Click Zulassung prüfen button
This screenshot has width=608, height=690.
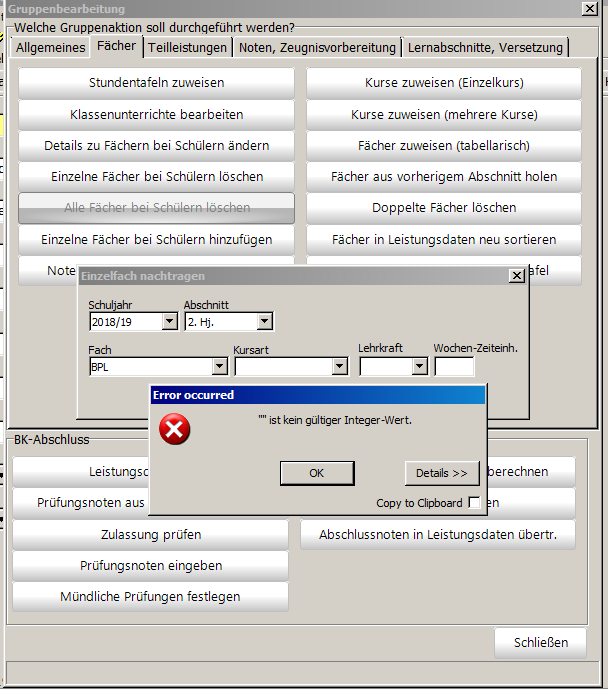(x=150, y=535)
